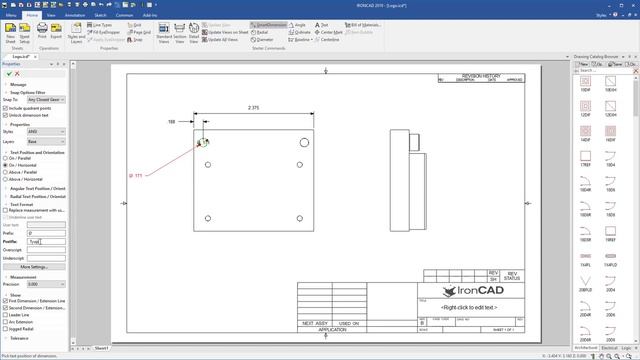Switch to the Annotation ribbon tab
640x360 pixels.
point(75,15)
